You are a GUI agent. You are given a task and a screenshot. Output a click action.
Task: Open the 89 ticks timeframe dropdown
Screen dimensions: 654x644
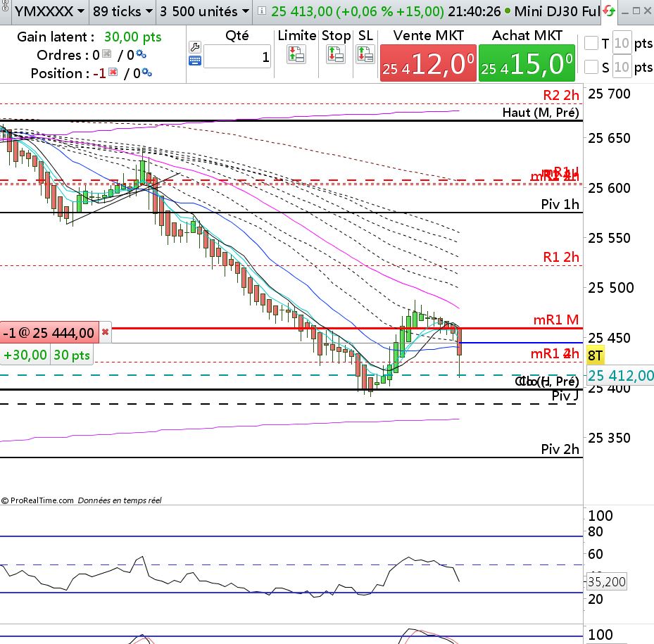(x=122, y=12)
